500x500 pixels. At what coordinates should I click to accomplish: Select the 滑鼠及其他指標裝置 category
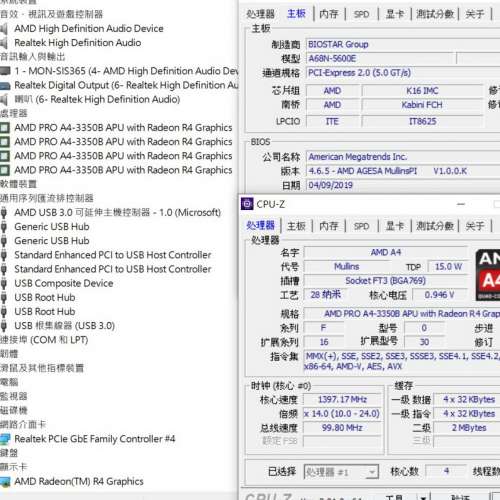[x=42, y=368]
